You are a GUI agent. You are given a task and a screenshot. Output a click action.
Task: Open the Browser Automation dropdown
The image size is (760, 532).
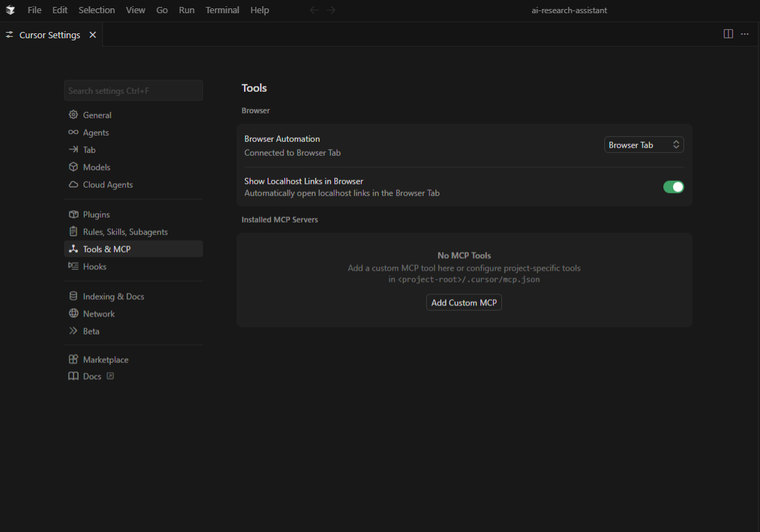click(x=643, y=145)
